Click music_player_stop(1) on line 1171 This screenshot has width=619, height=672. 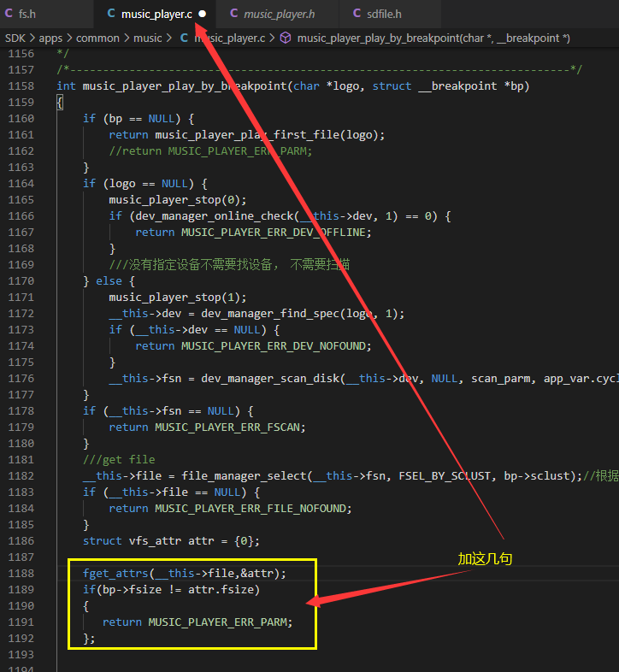(174, 298)
